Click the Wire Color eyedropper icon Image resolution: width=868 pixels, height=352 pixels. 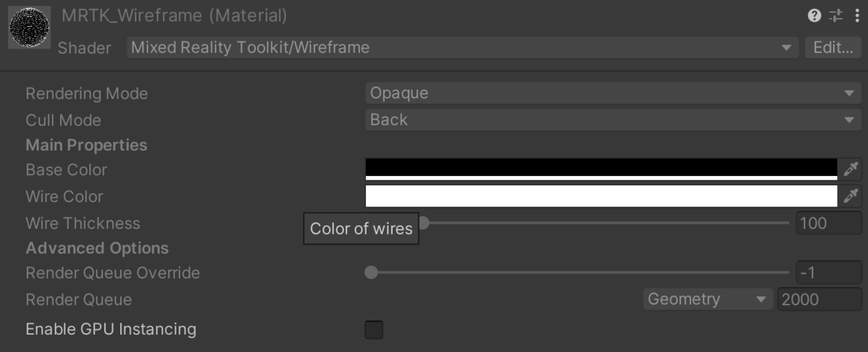850,196
